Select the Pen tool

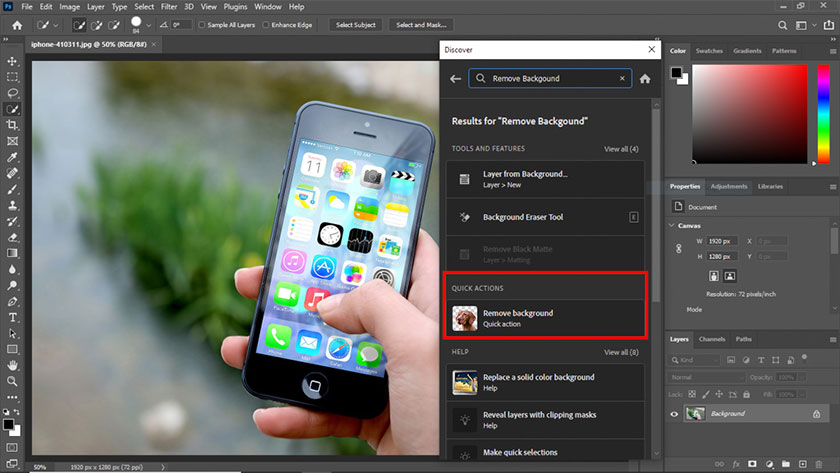pyautogui.click(x=12, y=302)
